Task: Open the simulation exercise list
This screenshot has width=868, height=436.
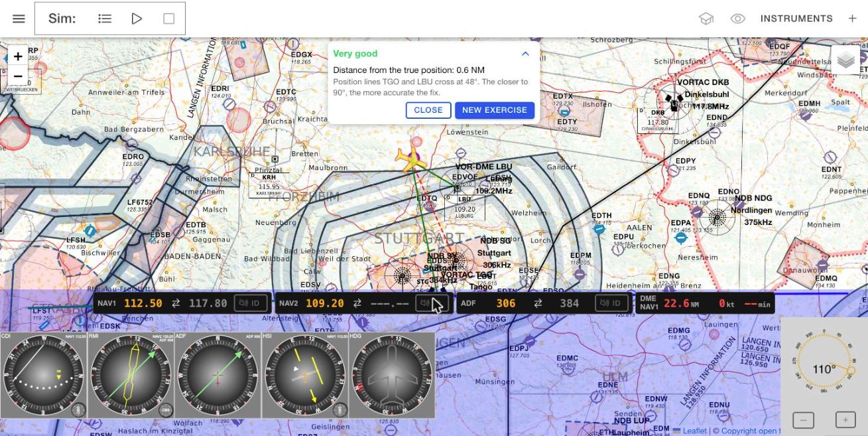Action: [105, 19]
